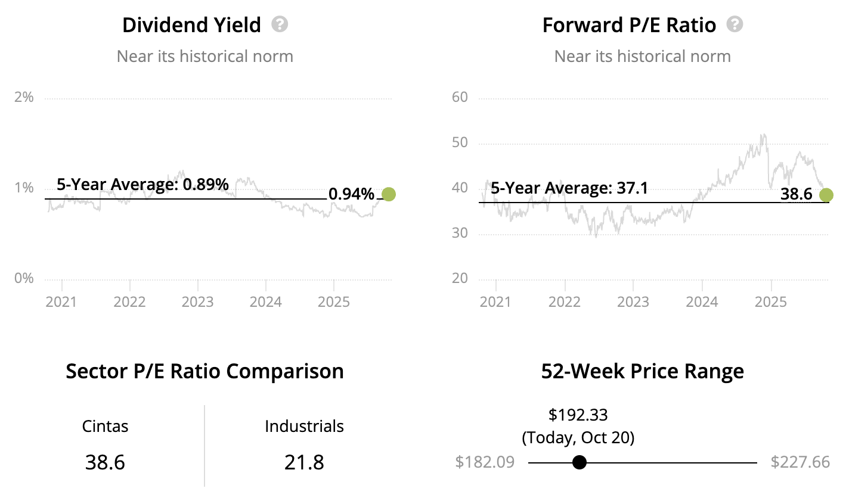The height and width of the screenshot is (504, 849).
Task: Click the Dividend Yield chart title
Action: click(x=191, y=25)
